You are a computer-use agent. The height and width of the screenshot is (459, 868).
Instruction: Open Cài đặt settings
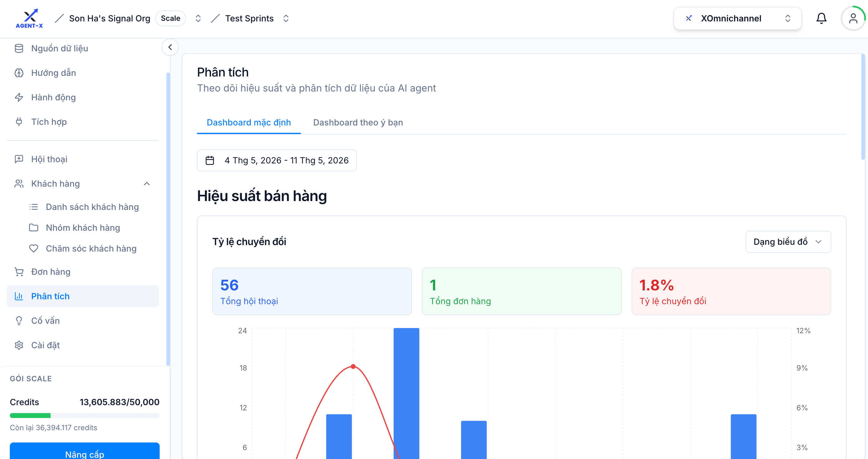83,345
